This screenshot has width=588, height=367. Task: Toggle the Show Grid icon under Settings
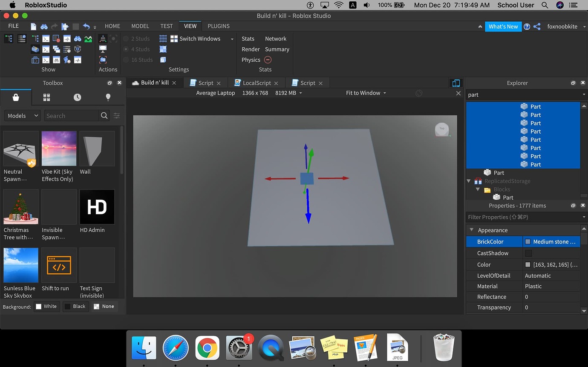[x=163, y=38]
